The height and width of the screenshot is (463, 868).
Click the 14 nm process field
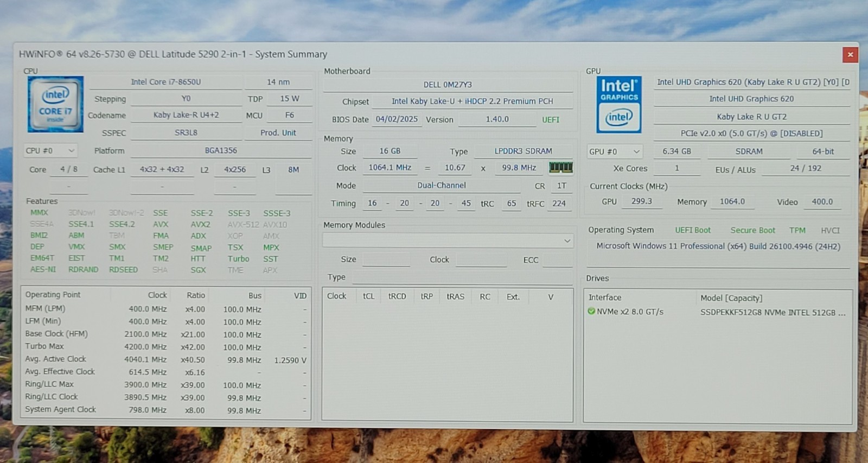278,82
